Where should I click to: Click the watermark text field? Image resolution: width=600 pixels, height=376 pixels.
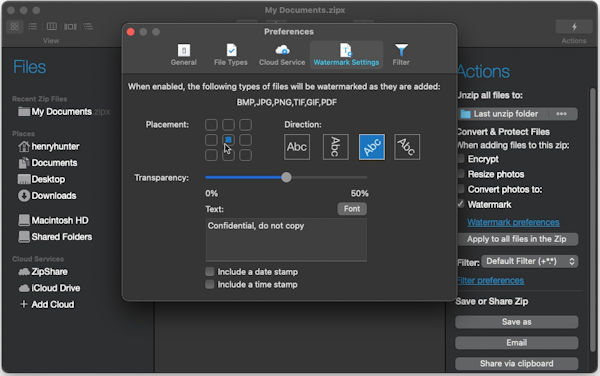coord(286,240)
